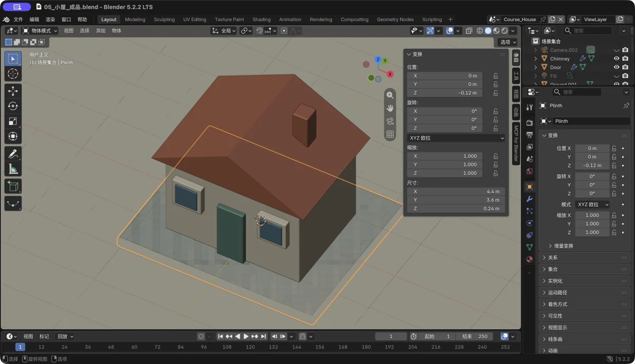Expand the Chimney item in outliner
The image size is (635, 364).
(536, 59)
